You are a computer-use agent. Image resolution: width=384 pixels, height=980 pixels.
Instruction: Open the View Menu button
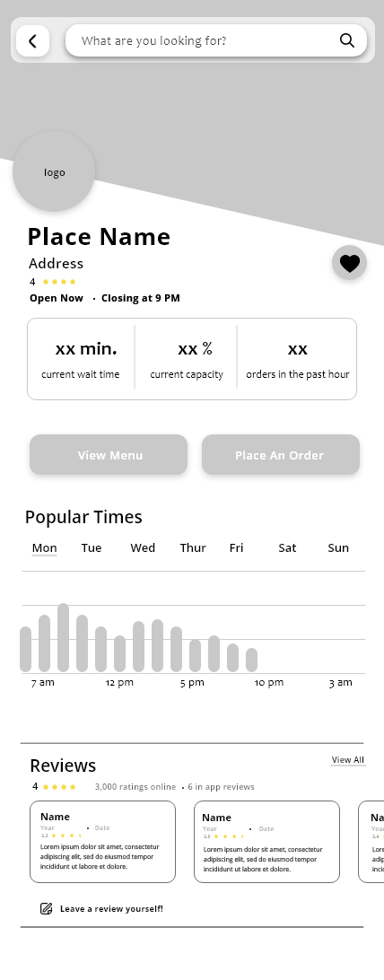click(109, 454)
